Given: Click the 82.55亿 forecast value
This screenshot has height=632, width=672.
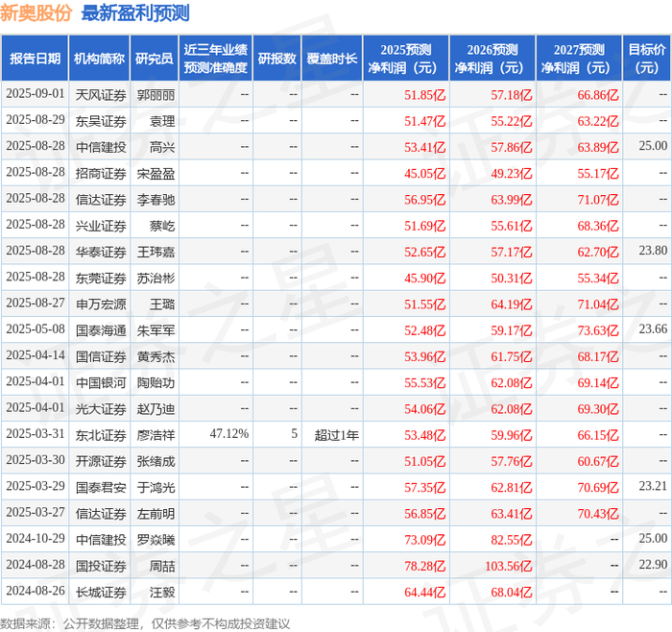Looking at the screenshot, I should click(x=512, y=540).
